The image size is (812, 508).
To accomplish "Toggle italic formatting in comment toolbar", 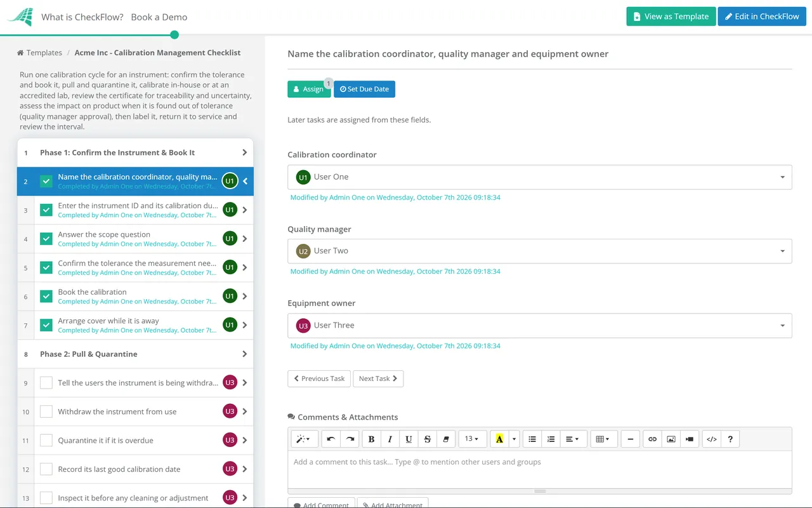I will tap(390, 439).
